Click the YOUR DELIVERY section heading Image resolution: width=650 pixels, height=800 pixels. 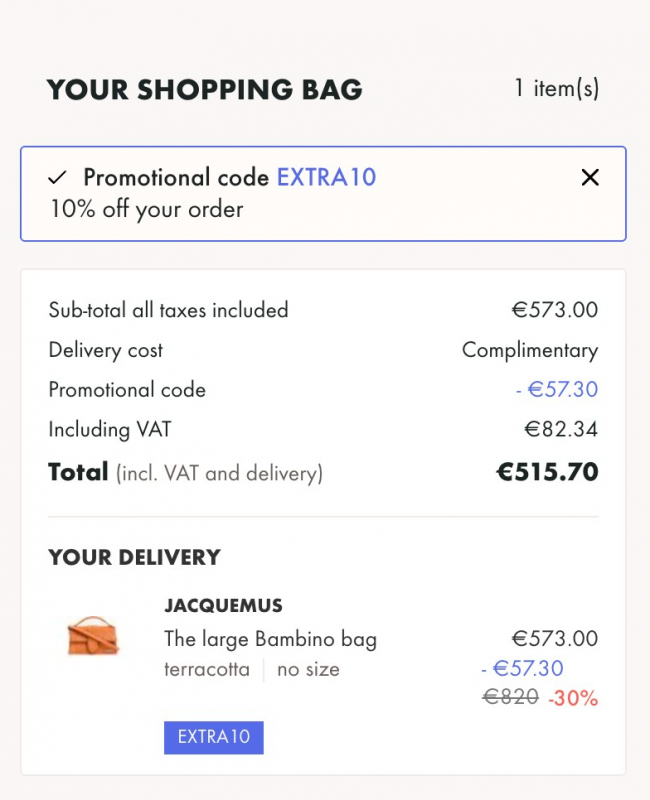pyautogui.click(x=134, y=557)
